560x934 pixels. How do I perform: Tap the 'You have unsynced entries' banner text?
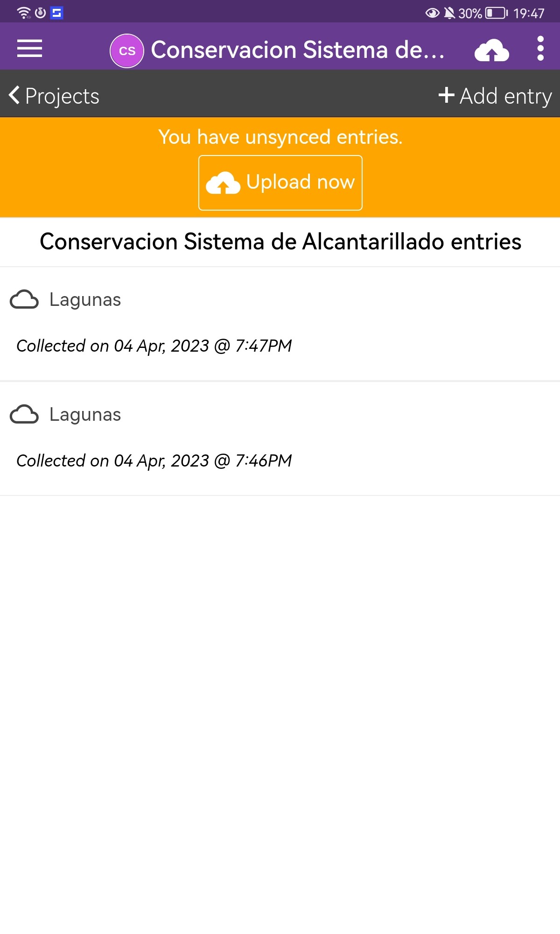click(280, 137)
